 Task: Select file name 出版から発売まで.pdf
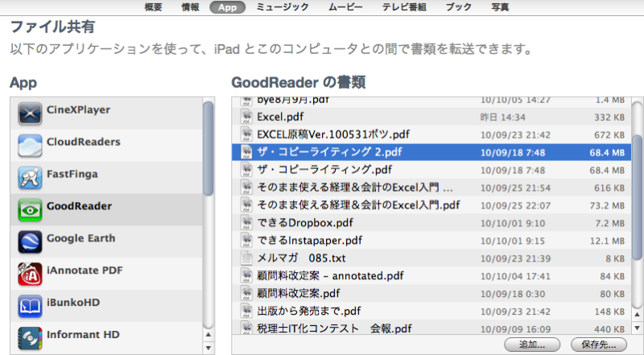tap(309, 311)
